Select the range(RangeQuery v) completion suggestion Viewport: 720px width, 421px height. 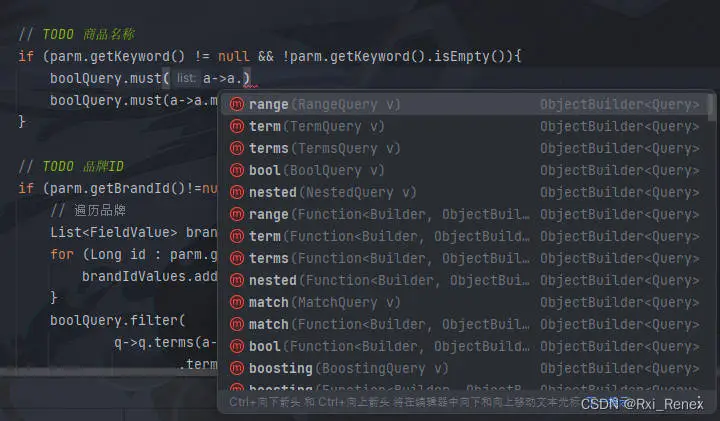click(465, 105)
